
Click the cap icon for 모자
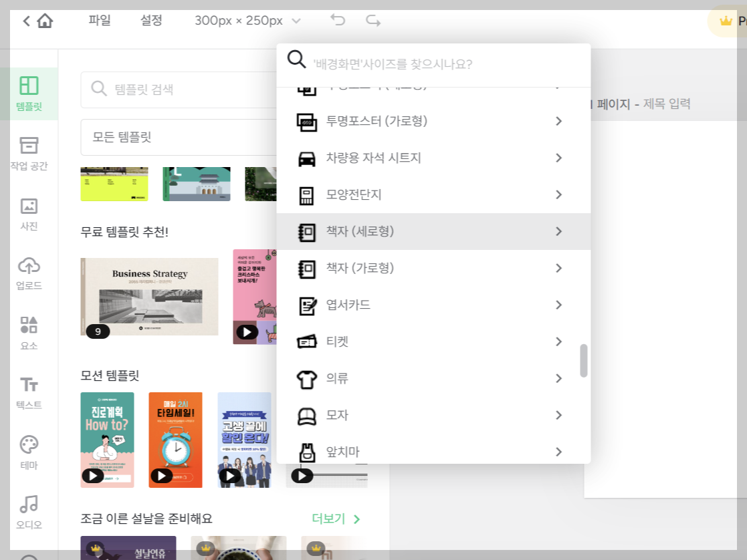[x=307, y=416]
